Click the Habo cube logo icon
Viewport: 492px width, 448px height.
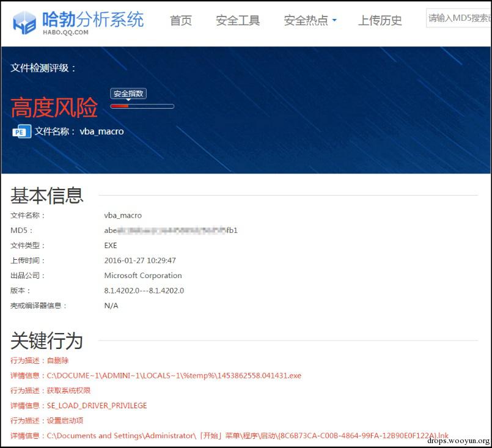[x=24, y=22]
